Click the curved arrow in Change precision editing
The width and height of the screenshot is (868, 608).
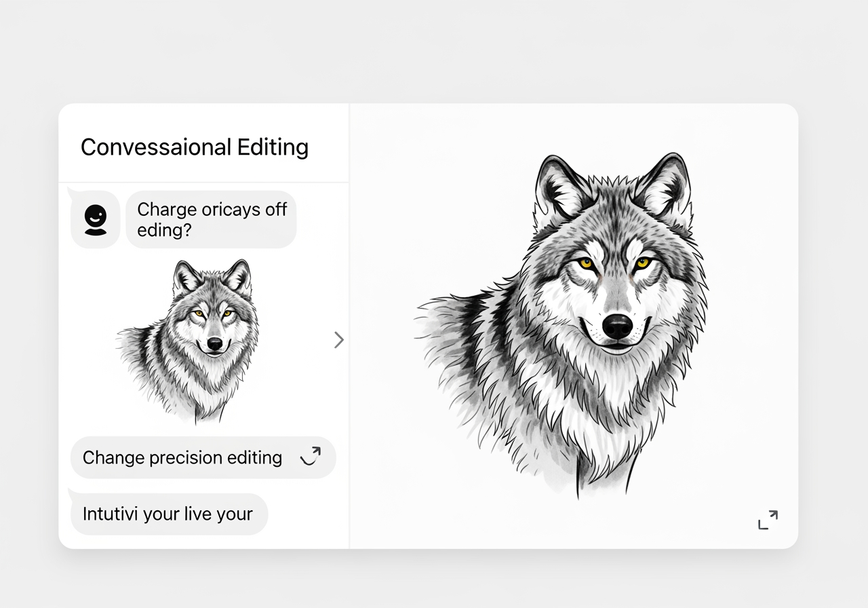click(311, 457)
